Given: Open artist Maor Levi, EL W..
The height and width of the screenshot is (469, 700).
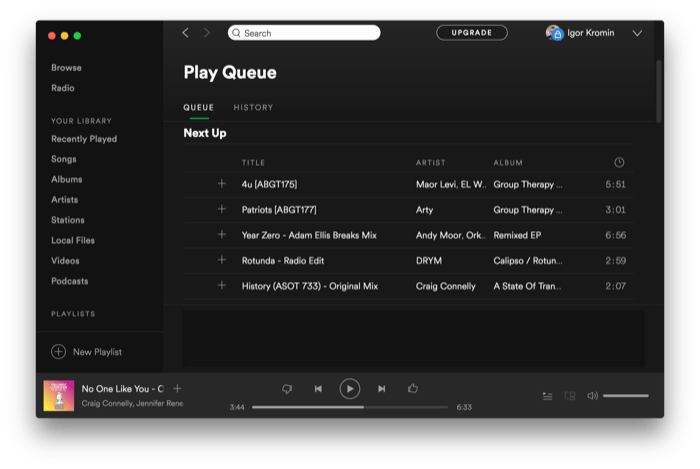Looking at the screenshot, I should (450, 184).
